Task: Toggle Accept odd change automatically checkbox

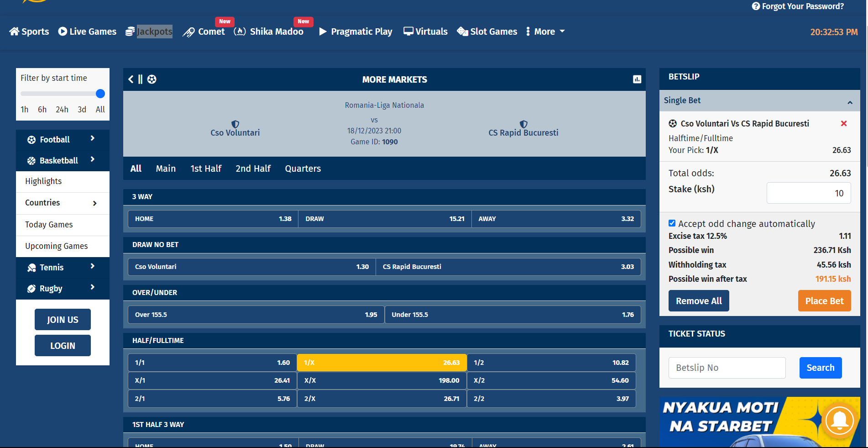Action: (672, 223)
